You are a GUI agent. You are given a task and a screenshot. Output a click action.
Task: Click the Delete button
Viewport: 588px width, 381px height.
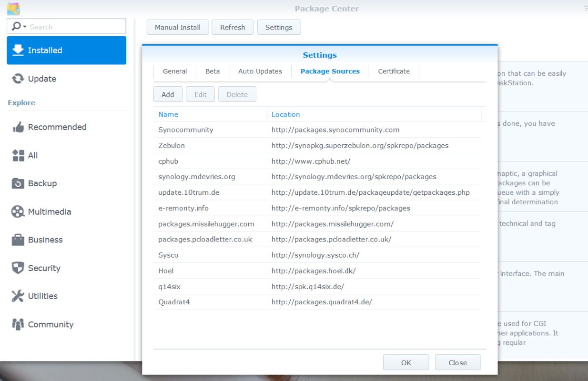[237, 94]
